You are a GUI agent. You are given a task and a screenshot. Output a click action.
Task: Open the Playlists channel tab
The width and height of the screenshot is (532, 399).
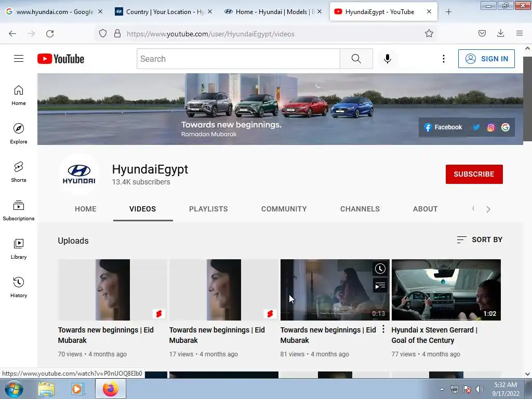click(x=208, y=209)
